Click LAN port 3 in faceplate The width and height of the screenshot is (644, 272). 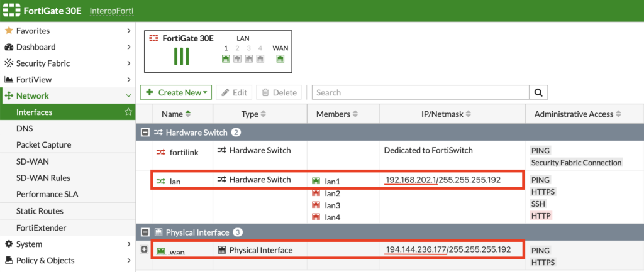(249, 59)
